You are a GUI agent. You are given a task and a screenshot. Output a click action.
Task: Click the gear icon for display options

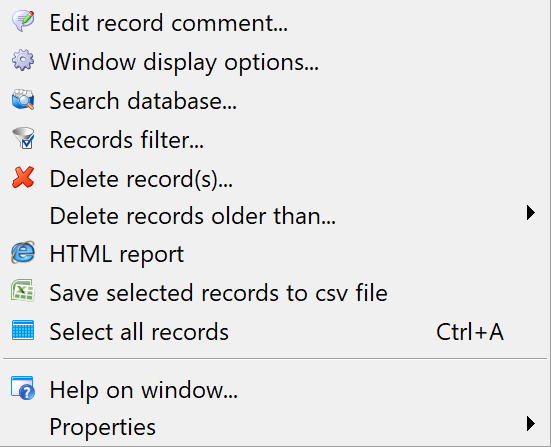pos(23,60)
